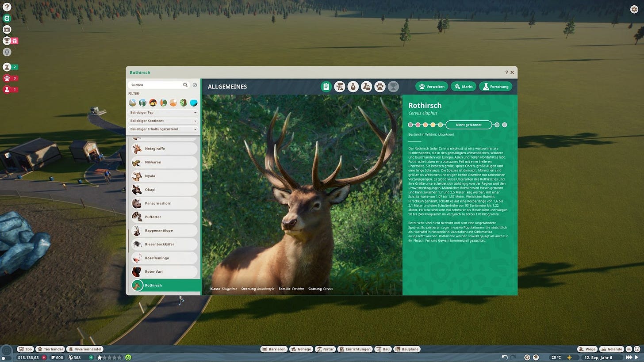
Task: Toggle the desert biome filter
Action: (x=173, y=103)
